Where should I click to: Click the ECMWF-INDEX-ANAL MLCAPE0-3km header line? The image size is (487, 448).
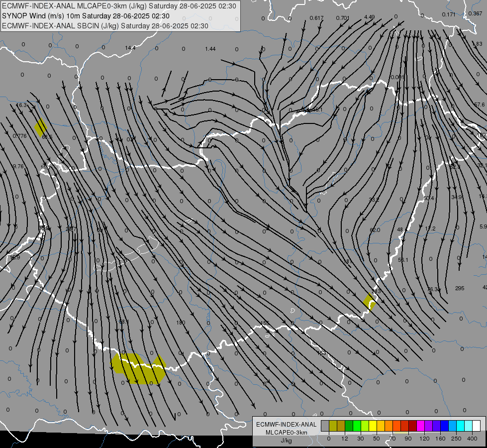tap(119, 6)
